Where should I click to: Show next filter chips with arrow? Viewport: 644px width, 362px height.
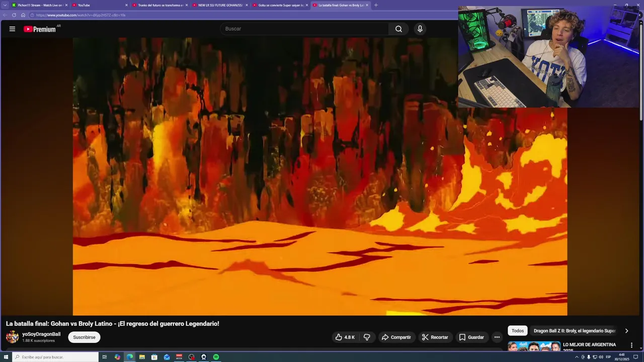pyautogui.click(x=626, y=331)
